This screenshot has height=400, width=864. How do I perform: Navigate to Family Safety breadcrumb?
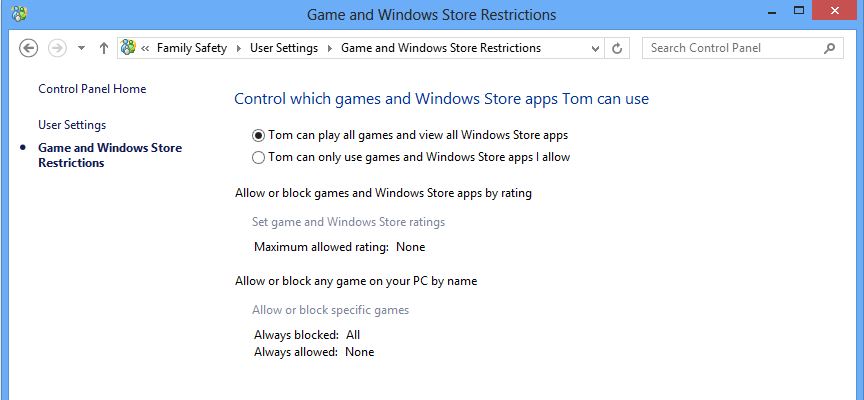coord(192,48)
